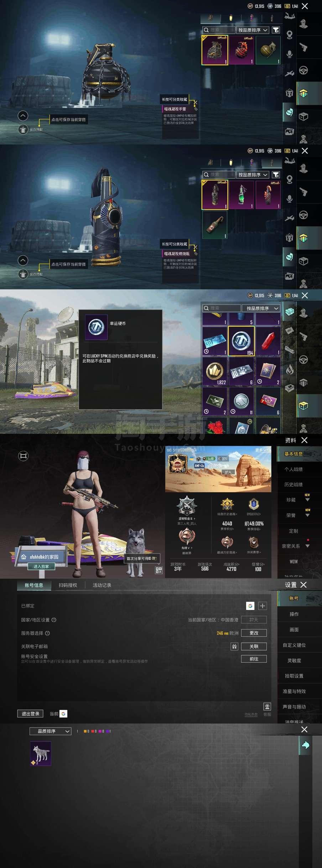Select the green potion molotov skin thumbnail
This screenshot has width=322, height=868.
pos(241,195)
